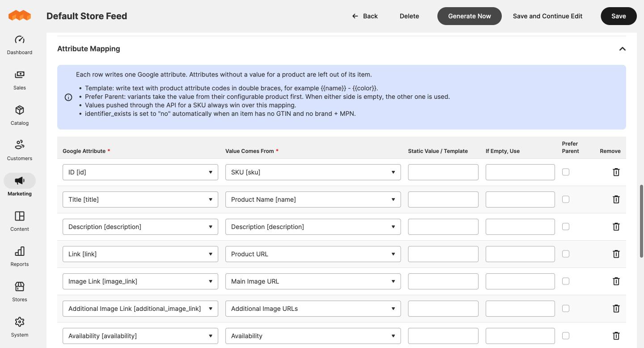Remove the ID [id] mapping row
Image resolution: width=644 pixels, height=348 pixels.
[x=616, y=172]
